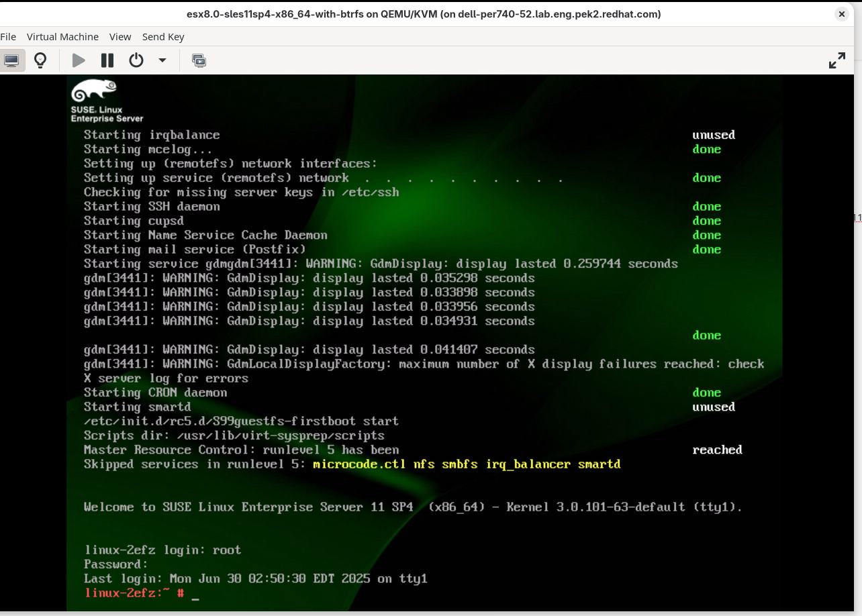Expand shutdown options dropdown arrow
This screenshot has height=616, width=862.
pos(162,60)
